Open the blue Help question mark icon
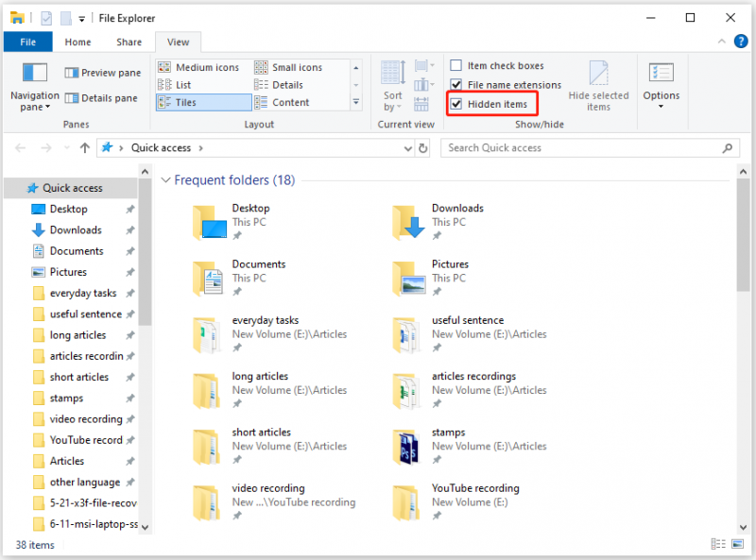Viewport: 756px width, 560px height. point(741,42)
